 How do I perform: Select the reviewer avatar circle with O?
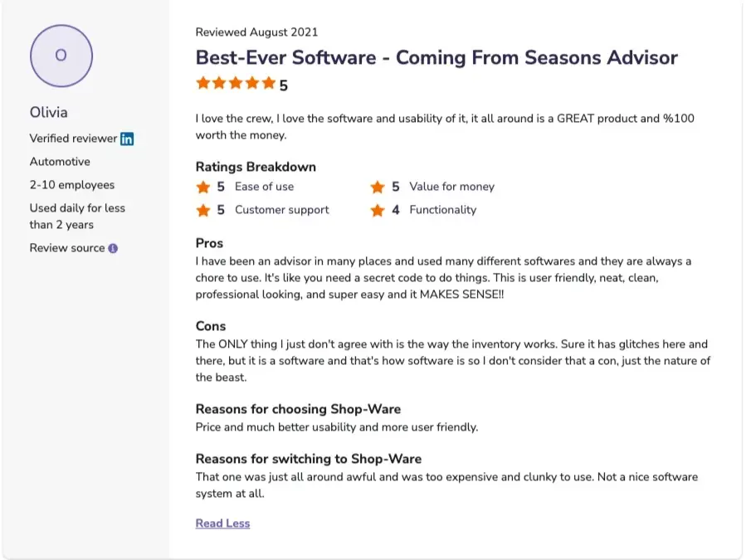tap(61, 56)
